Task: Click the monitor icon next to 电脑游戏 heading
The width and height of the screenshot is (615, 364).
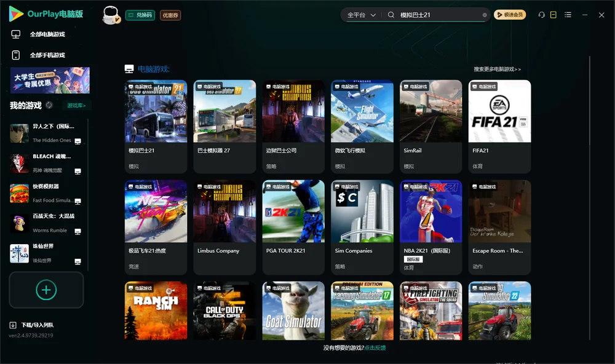Action: pyautogui.click(x=129, y=69)
